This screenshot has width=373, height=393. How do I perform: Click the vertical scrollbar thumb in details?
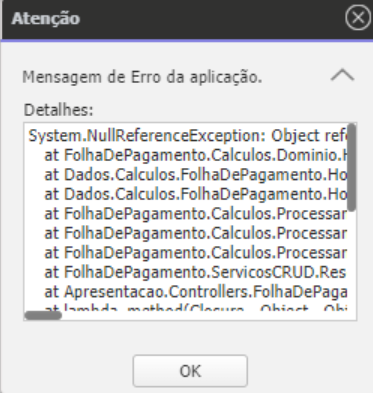[x=352, y=167]
